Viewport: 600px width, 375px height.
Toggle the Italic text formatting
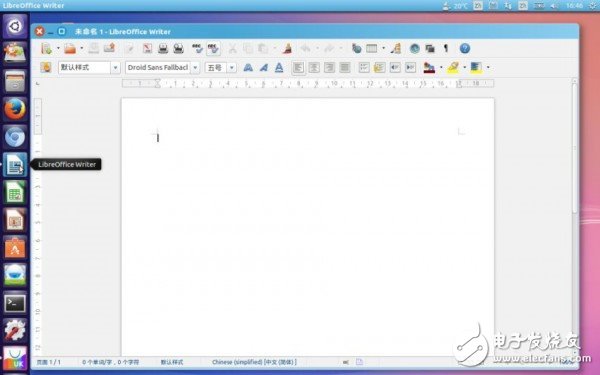(264, 68)
